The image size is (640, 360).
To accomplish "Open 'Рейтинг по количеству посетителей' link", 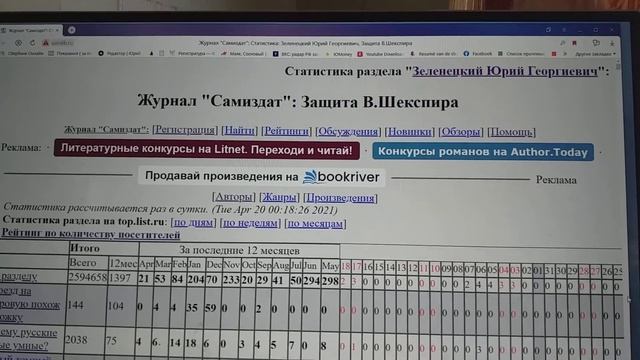I will coord(91,234).
